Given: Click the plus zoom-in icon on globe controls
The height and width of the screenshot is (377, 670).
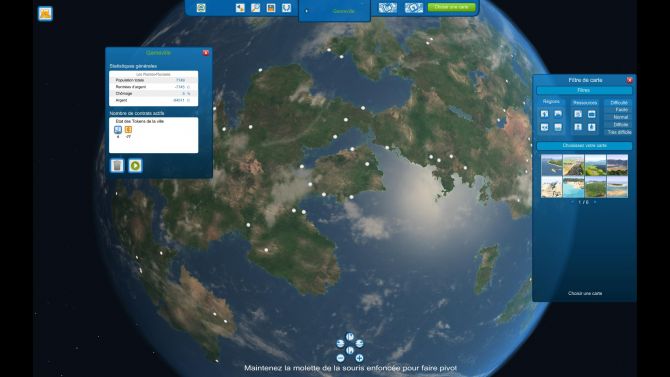Looking at the screenshot, I should click(359, 358).
